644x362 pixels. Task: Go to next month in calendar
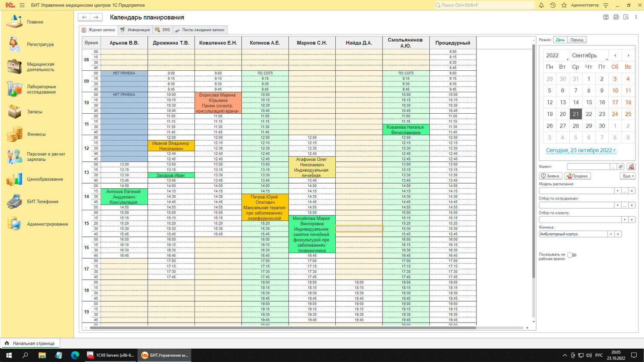click(628, 55)
